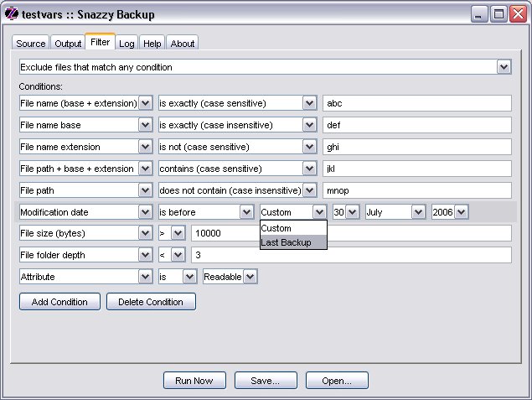Screen dimensions: 532x400
Task: Open the About tab
Action: 182,43
